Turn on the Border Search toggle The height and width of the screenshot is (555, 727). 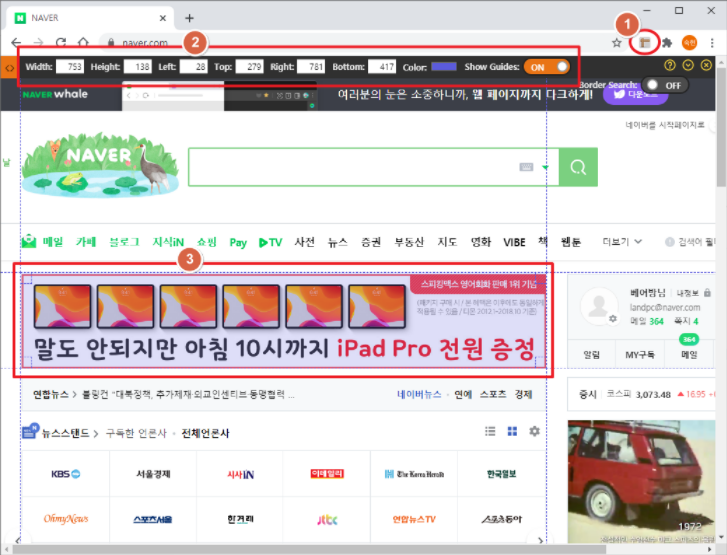(664, 85)
